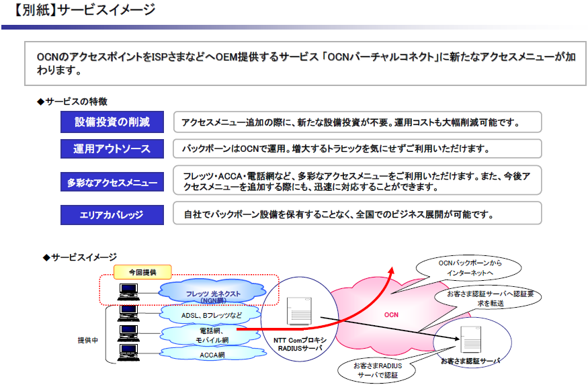Select the NTT Com proxy RADIUS server icon
The image size is (588, 387).
click(x=299, y=311)
